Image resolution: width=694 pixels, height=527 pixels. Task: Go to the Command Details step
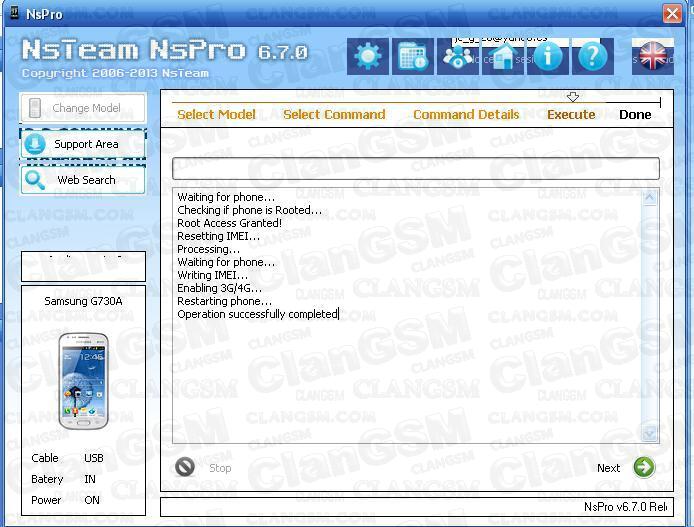(x=466, y=115)
